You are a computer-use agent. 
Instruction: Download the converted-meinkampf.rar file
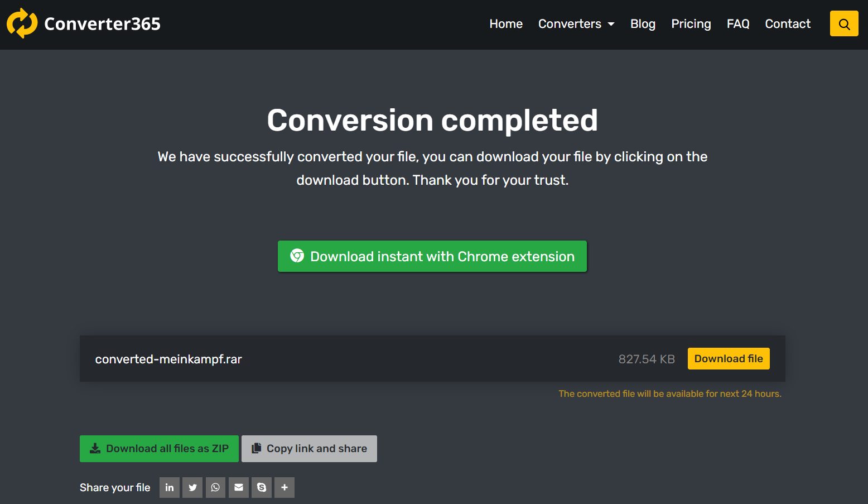[728, 358]
